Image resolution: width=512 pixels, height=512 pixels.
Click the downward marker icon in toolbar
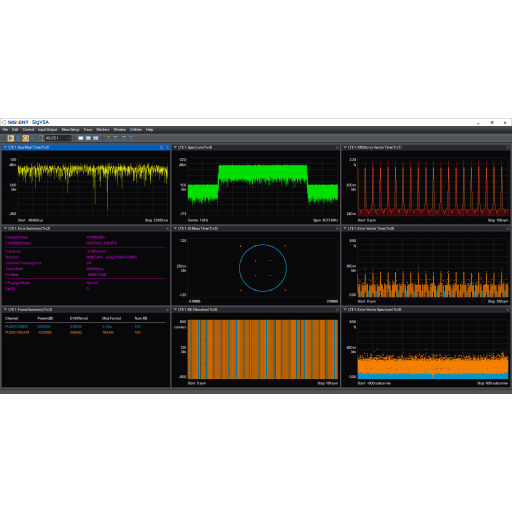(131, 138)
